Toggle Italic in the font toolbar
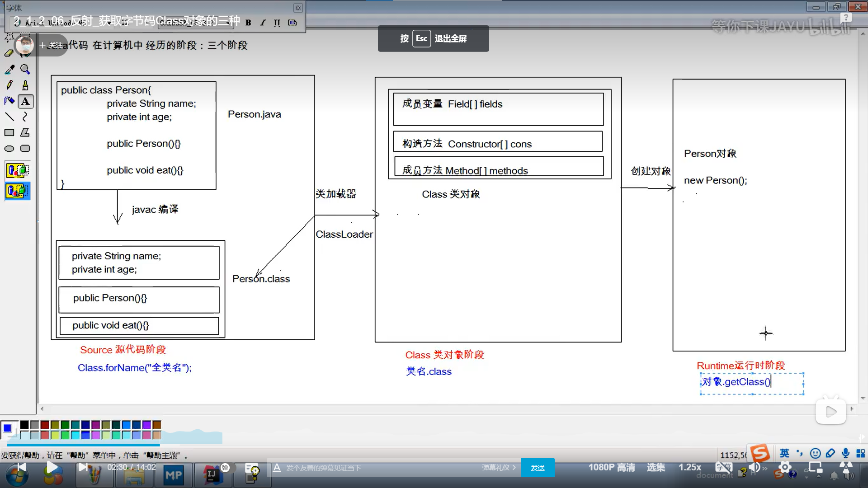Image resolution: width=868 pixels, height=488 pixels. pyautogui.click(x=263, y=23)
